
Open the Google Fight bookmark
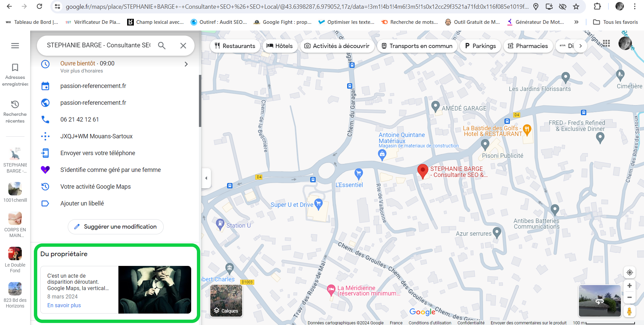point(283,22)
